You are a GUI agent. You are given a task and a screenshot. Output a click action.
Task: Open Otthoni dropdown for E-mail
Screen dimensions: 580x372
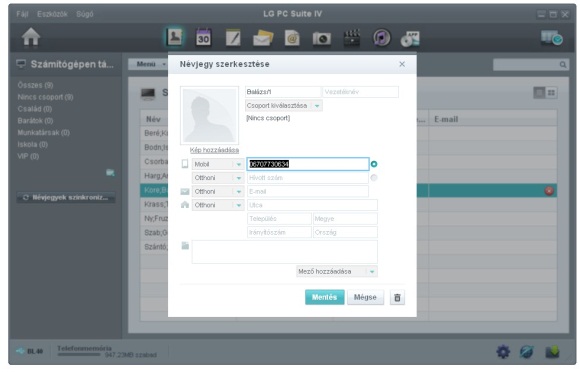(218, 192)
